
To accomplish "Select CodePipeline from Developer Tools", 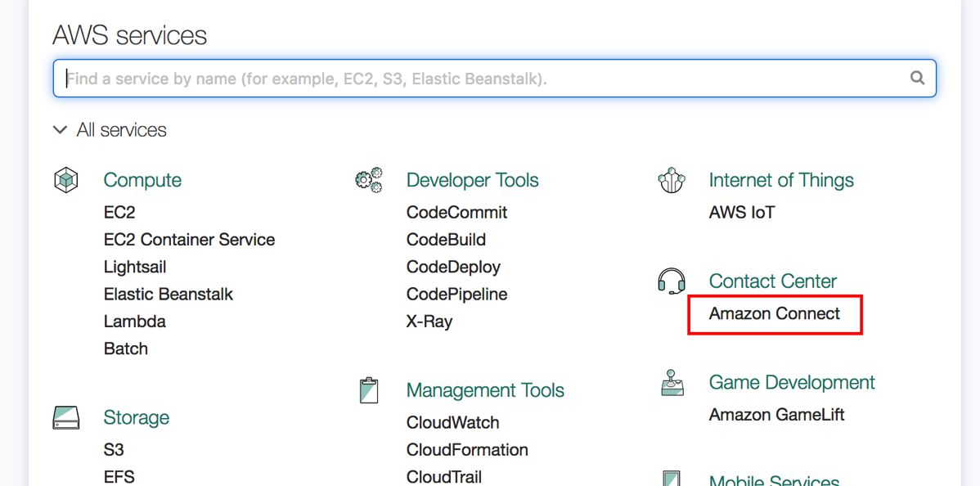I will 456,294.
